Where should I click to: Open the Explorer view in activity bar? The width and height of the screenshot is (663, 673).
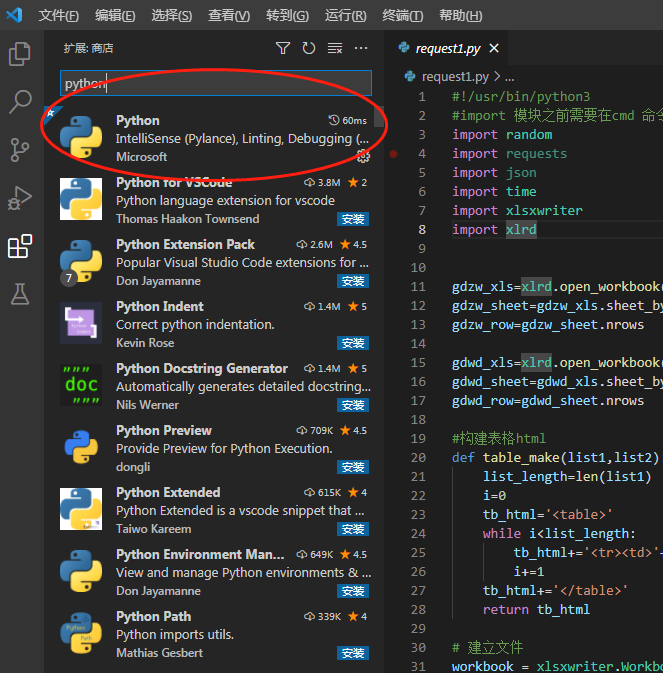pyautogui.click(x=20, y=54)
